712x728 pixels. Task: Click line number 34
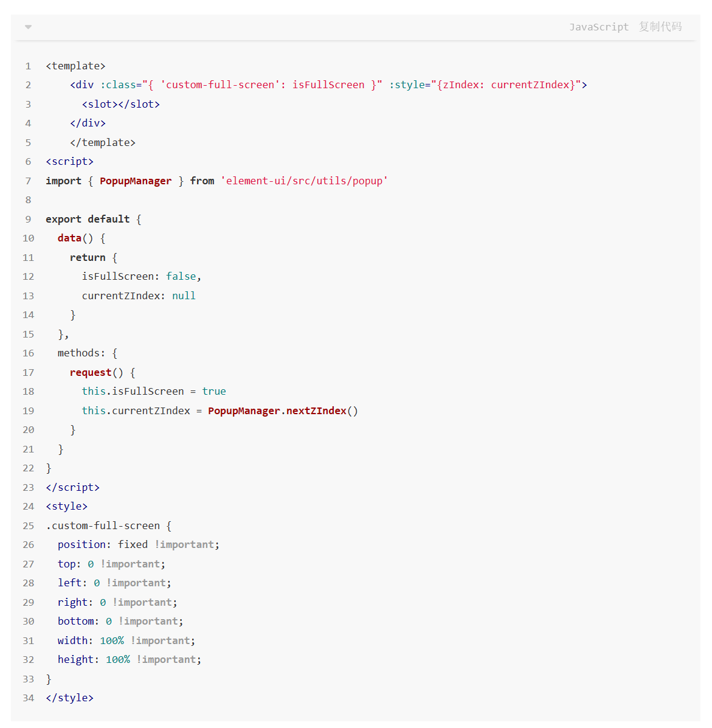click(29, 698)
